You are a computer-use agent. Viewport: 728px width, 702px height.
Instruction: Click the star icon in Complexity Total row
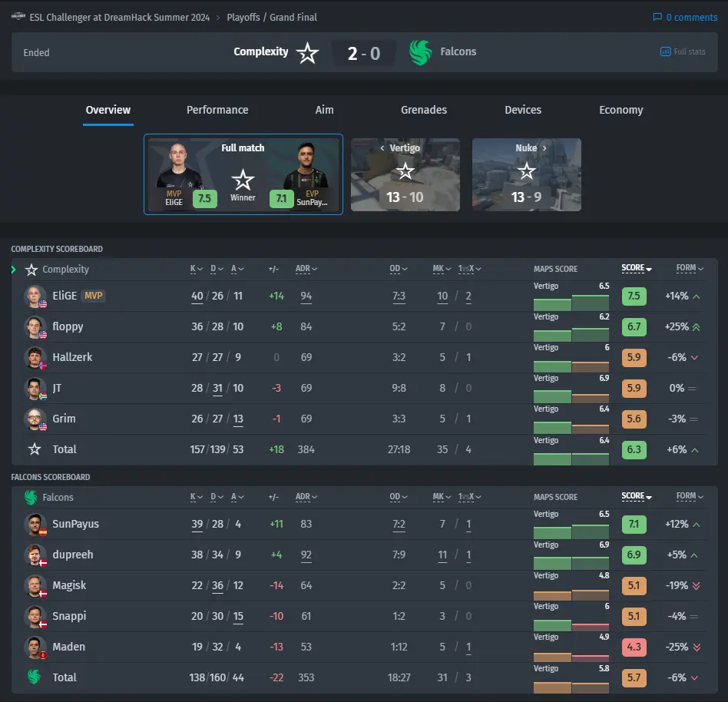[x=35, y=449]
